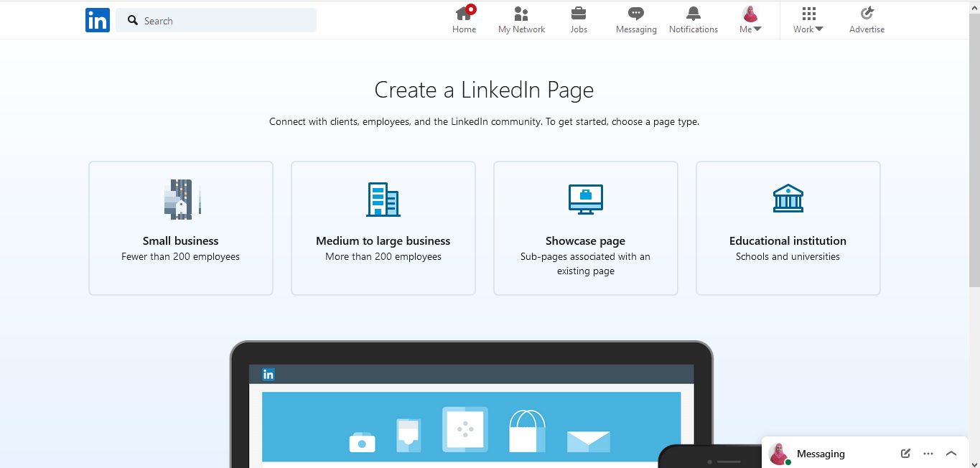Click the LinkedIn logo in the header
Image resolution: width=980 pixels, height=468 pixels.
(x=97, y=20)
